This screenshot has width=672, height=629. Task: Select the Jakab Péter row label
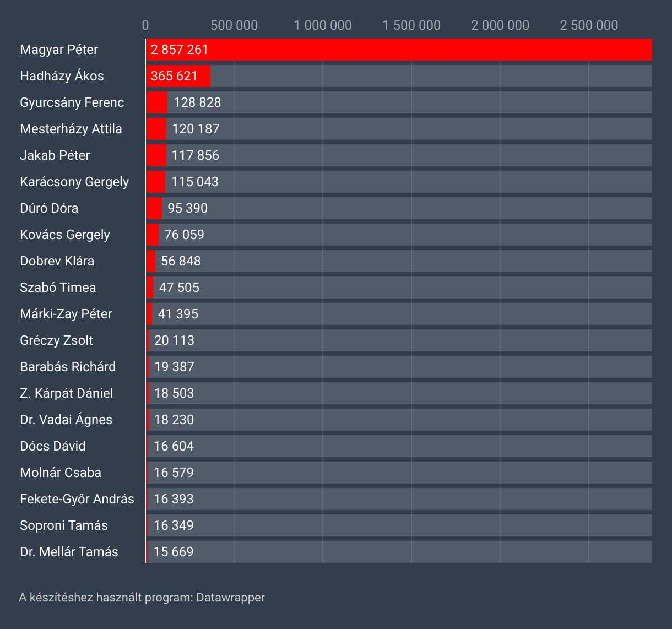(55, 155)
